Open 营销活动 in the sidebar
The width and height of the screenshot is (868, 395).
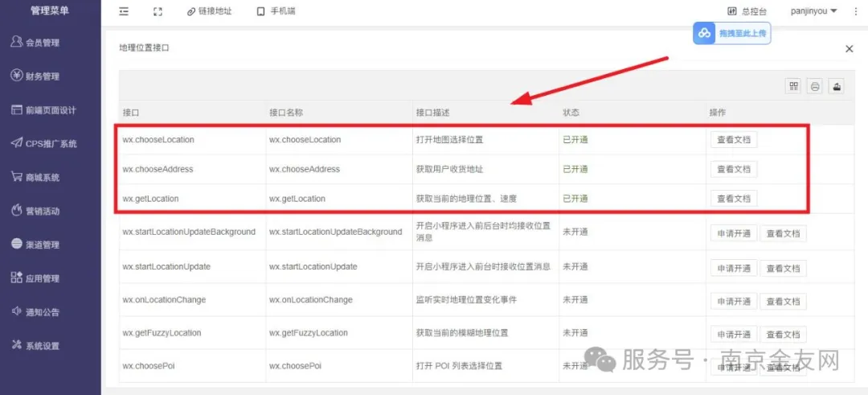[35, 211]
